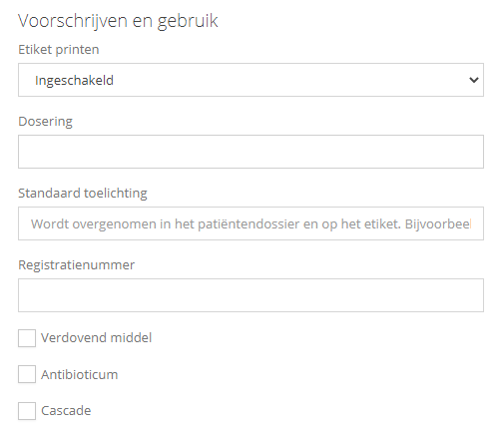Toggle the Cascade checkbox
This screenshot has width=504, height=434.
pyautogui.click(x=27, y=411)
